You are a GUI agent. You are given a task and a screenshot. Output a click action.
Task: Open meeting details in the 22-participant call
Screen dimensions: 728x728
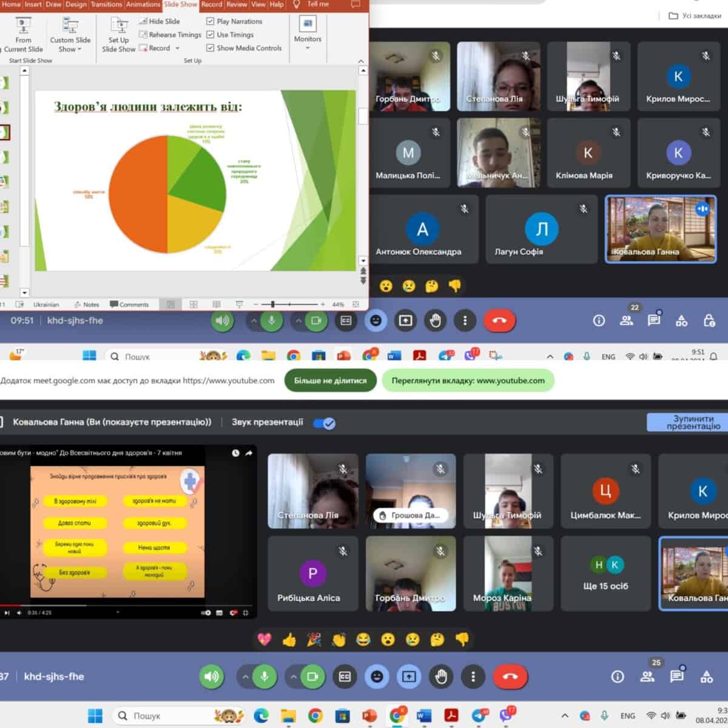click(599, 320)
